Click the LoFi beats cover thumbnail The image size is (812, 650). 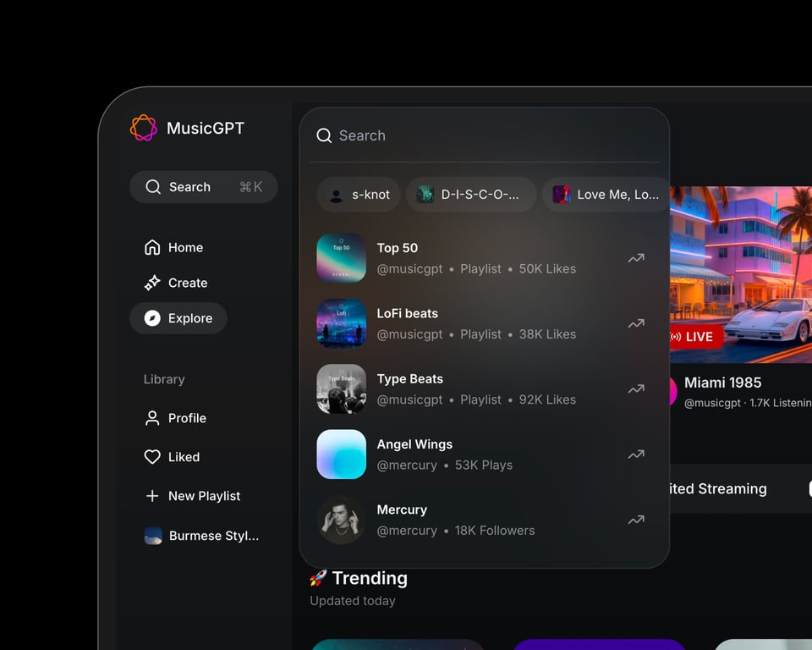[x=341, y=323]
